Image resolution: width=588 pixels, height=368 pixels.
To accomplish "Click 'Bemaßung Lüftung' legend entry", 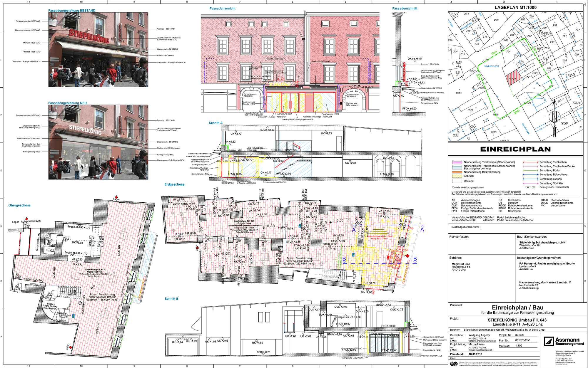I will pos(550,179).
